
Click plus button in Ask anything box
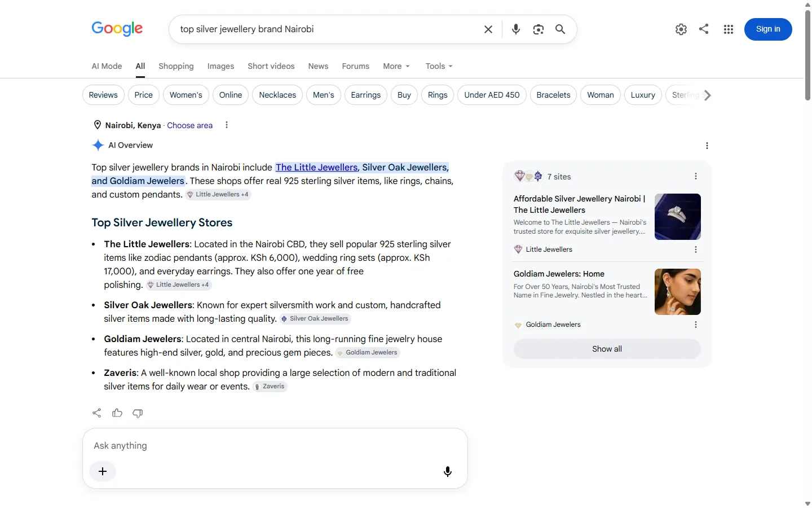[103, 471]
